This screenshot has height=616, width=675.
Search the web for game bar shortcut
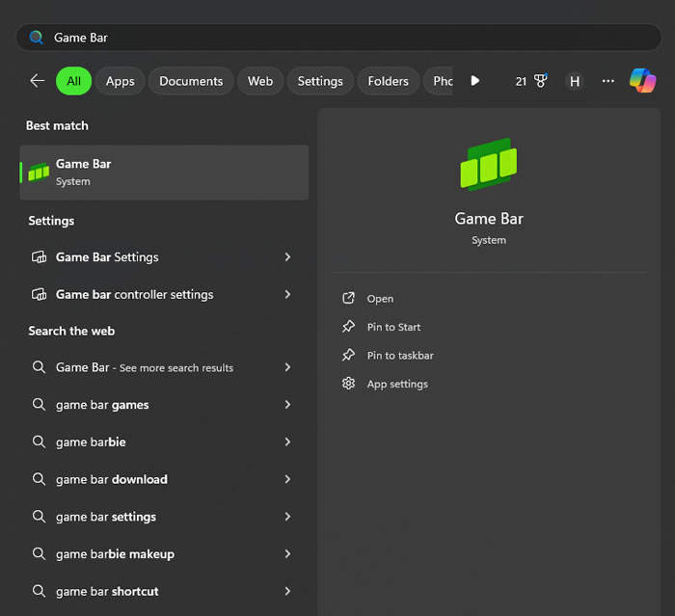pyautogui.click(x=164, y=592)
